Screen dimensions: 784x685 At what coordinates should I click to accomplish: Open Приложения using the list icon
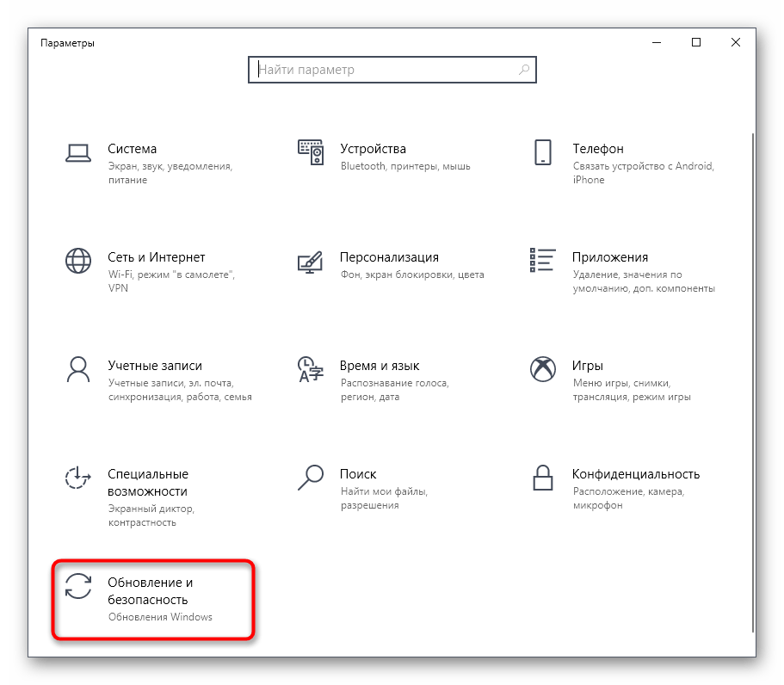542,261
